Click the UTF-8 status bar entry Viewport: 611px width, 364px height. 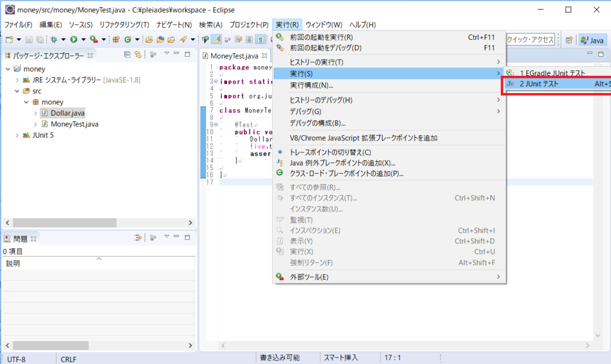click(16, 359)
